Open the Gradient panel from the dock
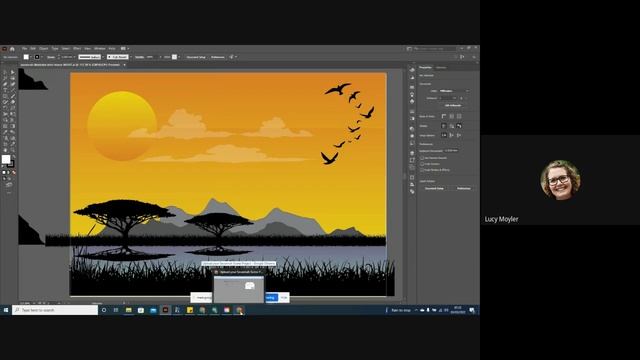This screenshot has height=360, width=640. [412, 118]
